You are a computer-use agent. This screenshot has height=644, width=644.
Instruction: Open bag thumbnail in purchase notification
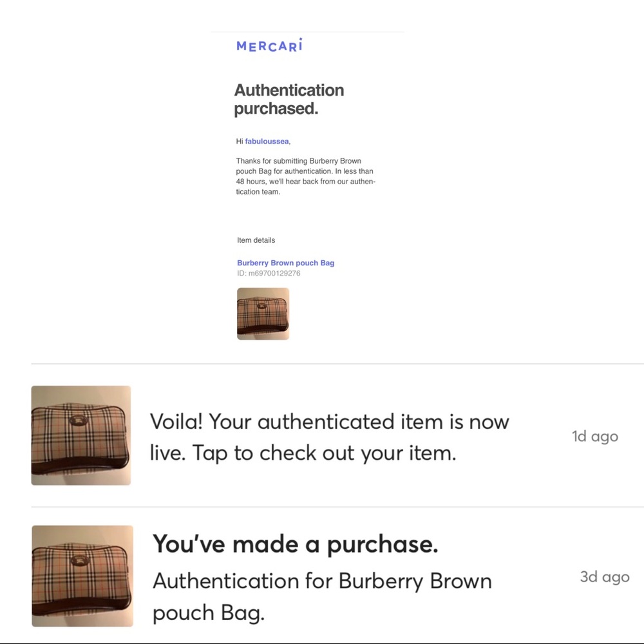82,576
